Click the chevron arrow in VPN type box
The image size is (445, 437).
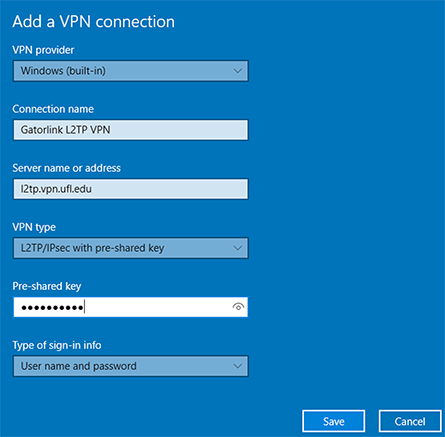(x=237, y=248)
